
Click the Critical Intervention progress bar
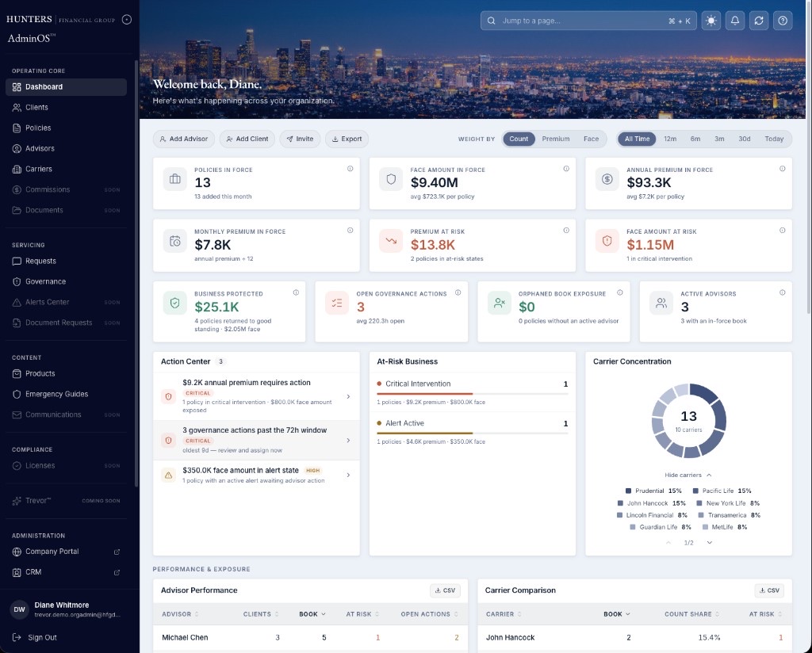[x=473, y=394]
